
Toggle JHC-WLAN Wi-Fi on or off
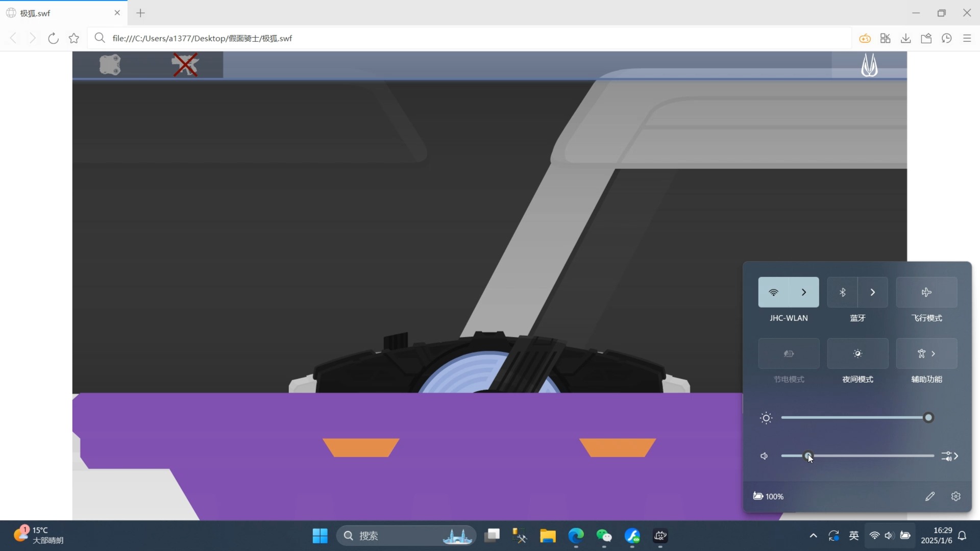[x=773, y=292]
